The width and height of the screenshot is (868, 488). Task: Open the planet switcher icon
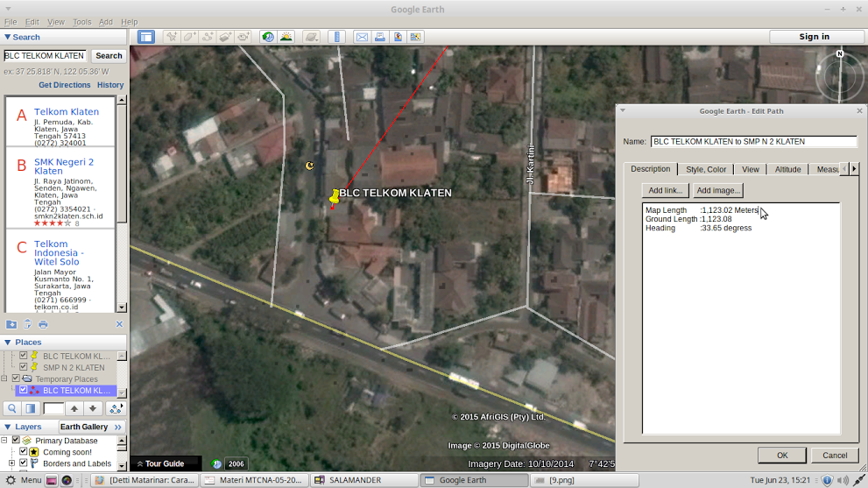coord(312,37)
